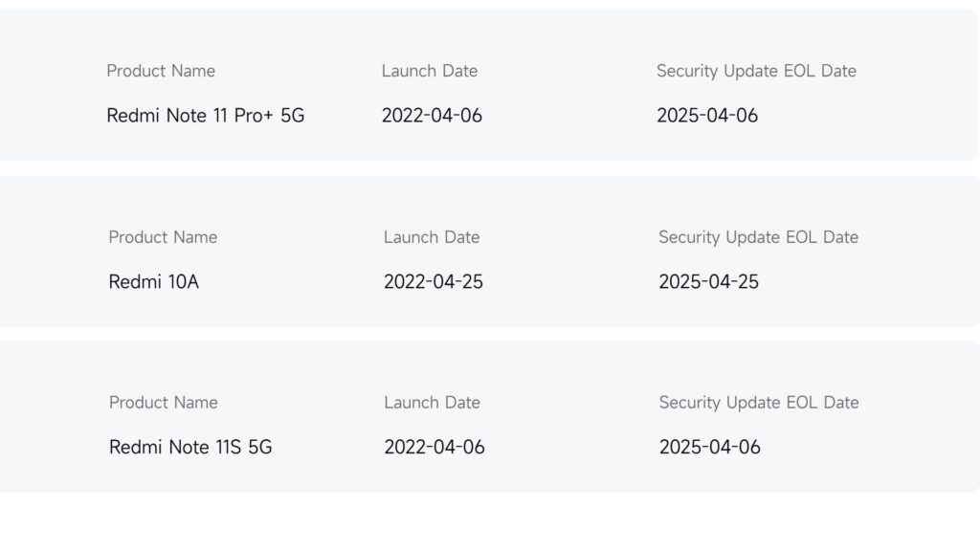Image resolution: width=980 pixels, height=551 pixels.
Task: Click Launch Date label in first card
Action: (430, 71)
